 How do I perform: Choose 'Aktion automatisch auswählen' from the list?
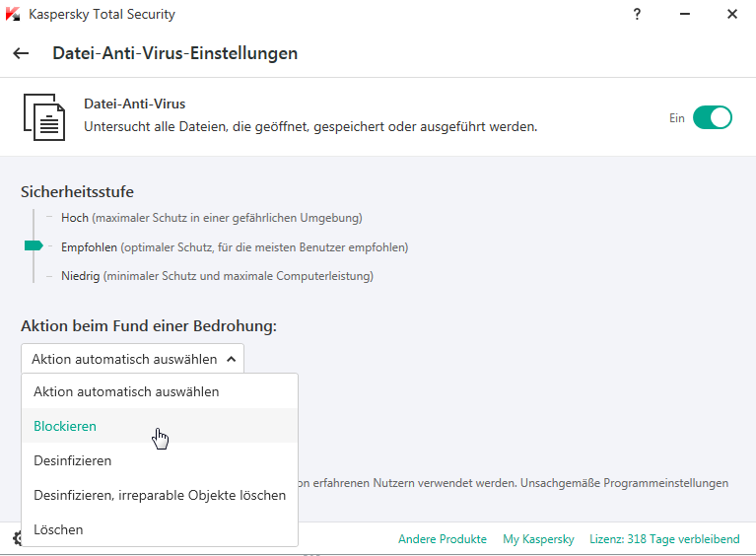tap(126, 391)
